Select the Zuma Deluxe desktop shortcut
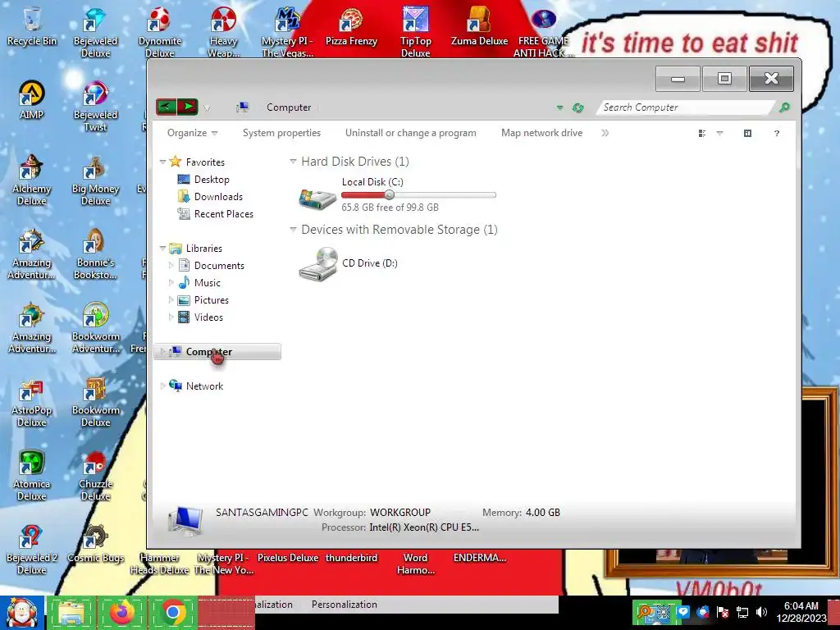The image size is (840, 630). [479, 27]
